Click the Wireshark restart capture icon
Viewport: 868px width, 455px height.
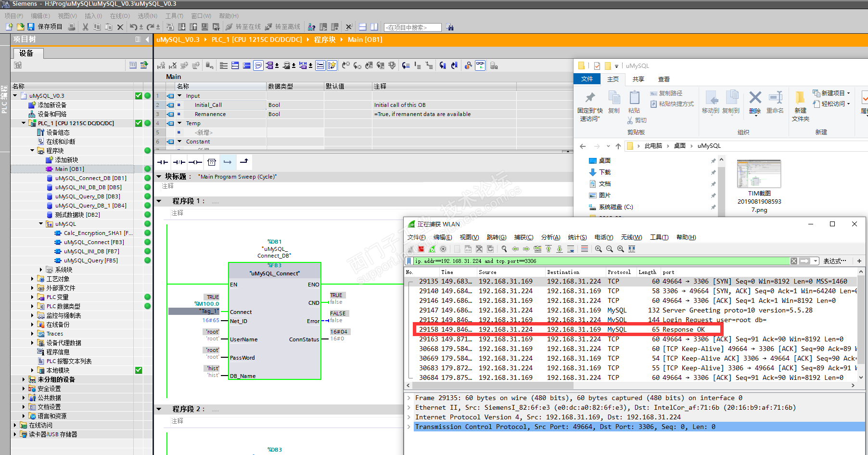(x=432, y=249)
